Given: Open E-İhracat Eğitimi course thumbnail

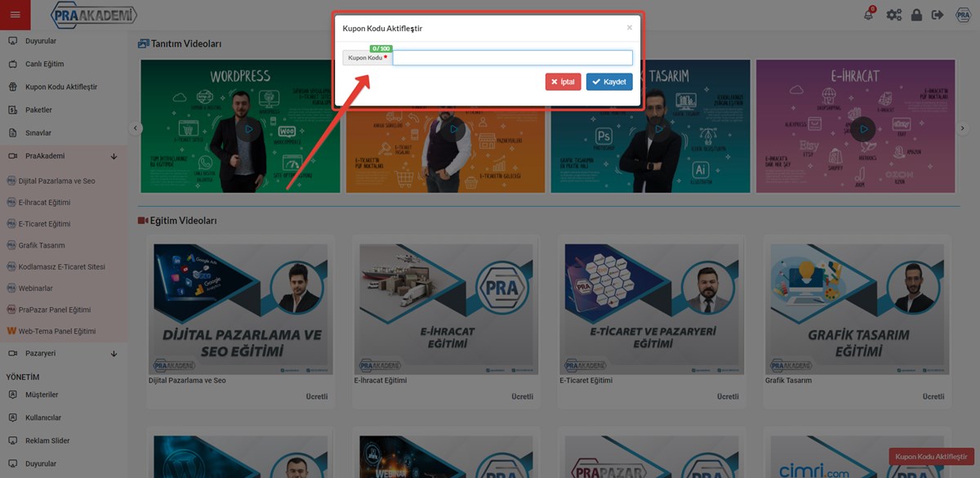Looking at the screenshot, I should [x=446, y=310].
